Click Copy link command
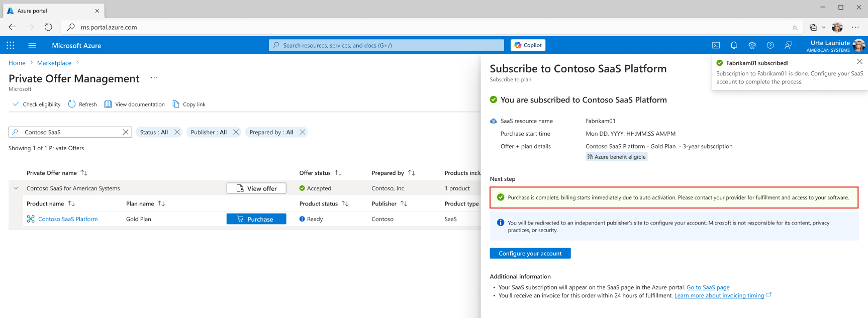This screenshot has width=868, height=318. pyautogui.click(x=189, y=104)
